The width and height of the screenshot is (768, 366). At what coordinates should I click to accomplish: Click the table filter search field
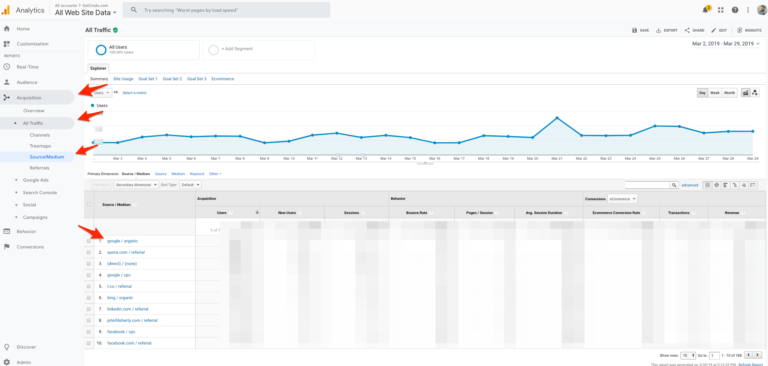click(x=648, y=185)
